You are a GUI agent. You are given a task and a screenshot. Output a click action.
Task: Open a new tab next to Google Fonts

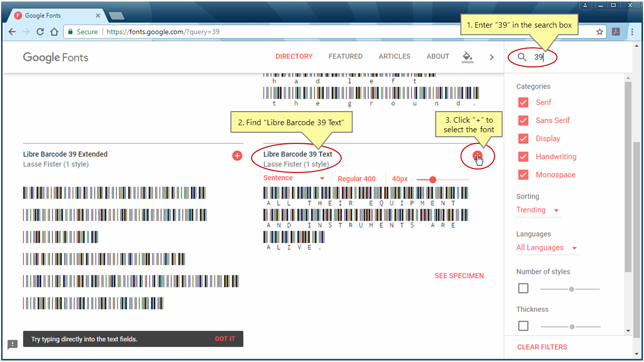click(116, 16)
